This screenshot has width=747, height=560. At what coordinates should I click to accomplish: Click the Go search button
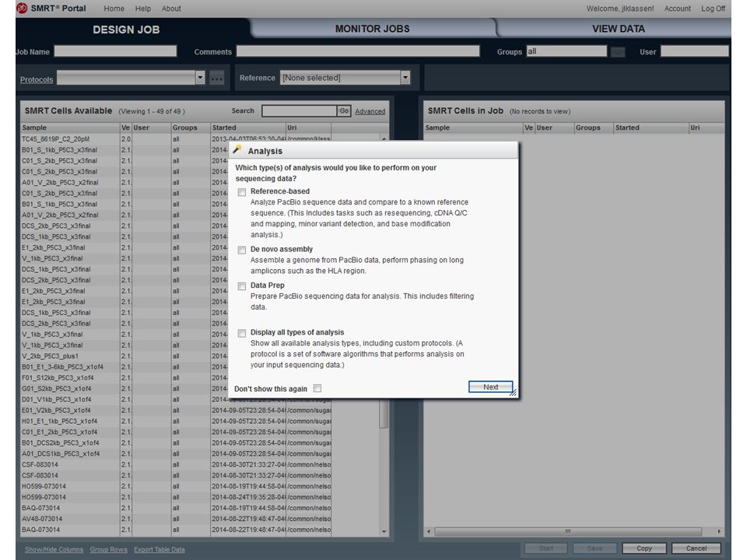tap(344, 111)
